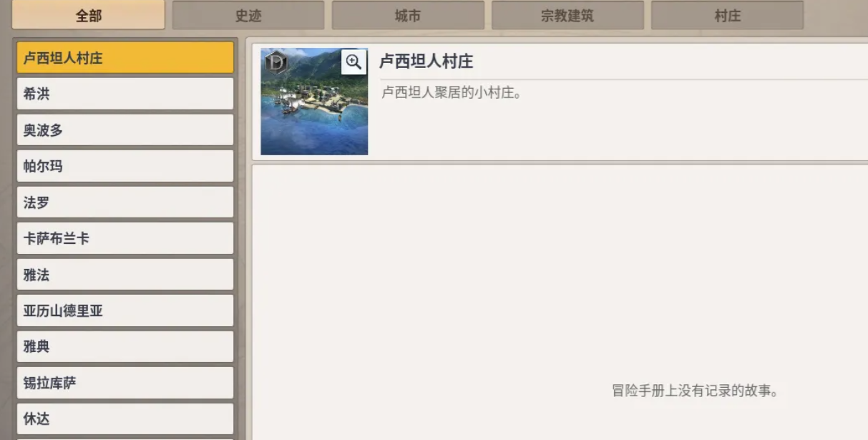Choose the 雅法 entry
Viewport: 868px width, 440px height.
click(125, 275)
